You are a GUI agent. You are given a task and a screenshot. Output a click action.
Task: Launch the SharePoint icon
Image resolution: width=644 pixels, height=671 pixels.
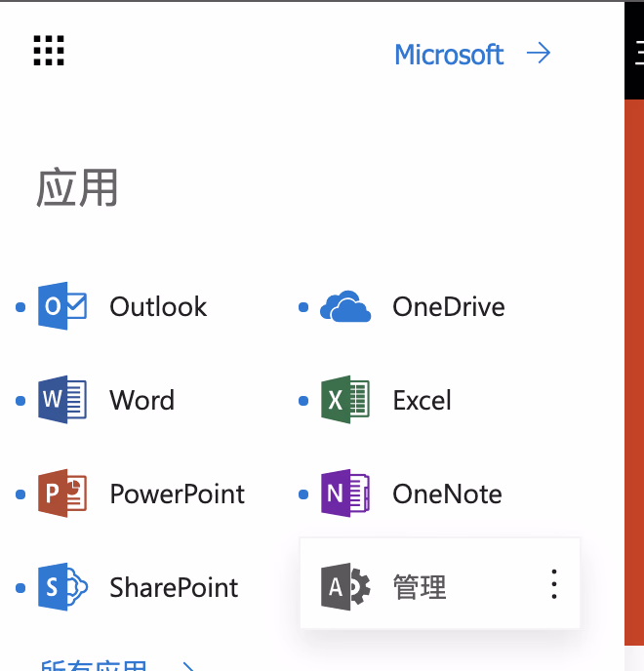pyautogui.click(x=62, y=587)
